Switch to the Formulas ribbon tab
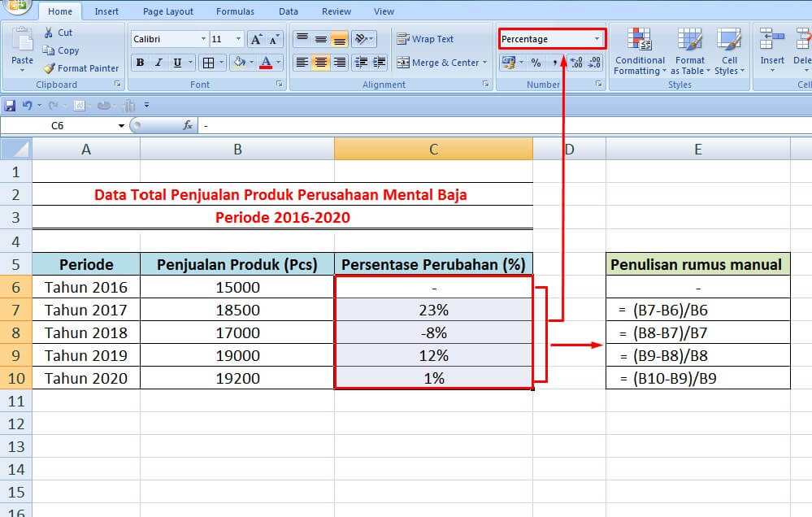This screenshot has width=812, height=517. (235, 11)
